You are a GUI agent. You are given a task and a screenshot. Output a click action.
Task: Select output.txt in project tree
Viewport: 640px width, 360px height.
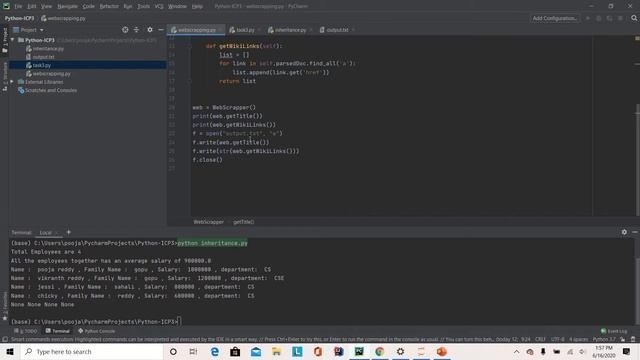click(x=40, y=57)
